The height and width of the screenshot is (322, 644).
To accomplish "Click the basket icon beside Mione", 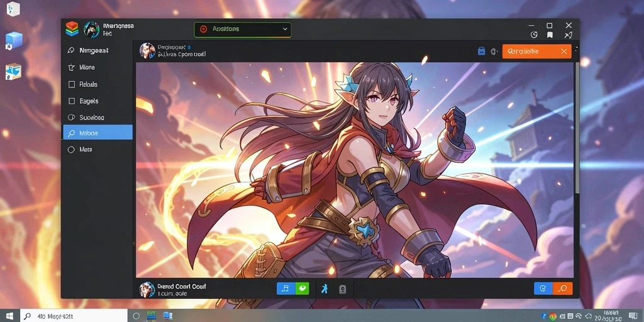I will pyautogui.click(x=72, y=67).
